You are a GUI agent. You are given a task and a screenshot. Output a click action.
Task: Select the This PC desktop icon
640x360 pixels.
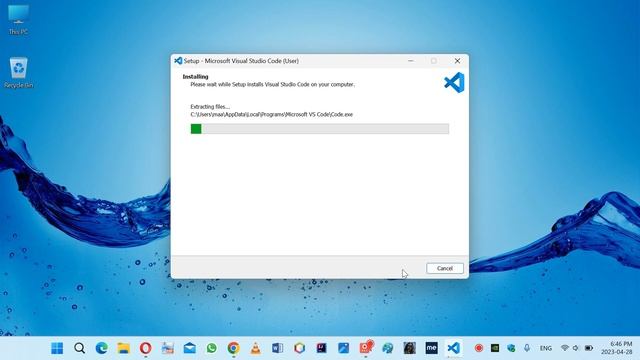click(18, 20)
